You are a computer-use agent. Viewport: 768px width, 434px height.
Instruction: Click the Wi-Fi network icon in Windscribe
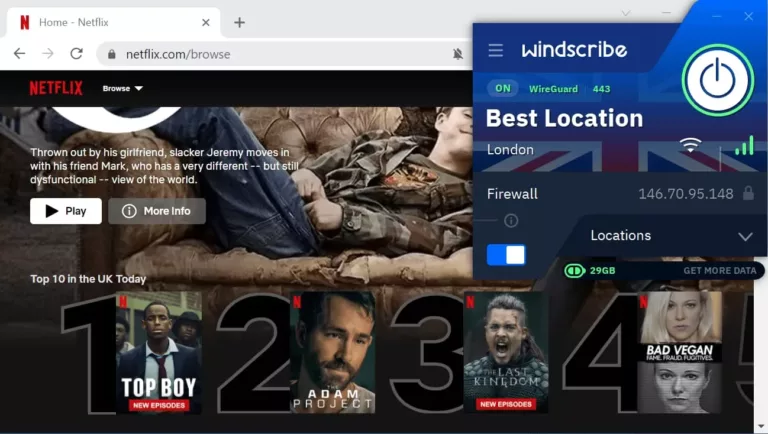tap(690, 145)
